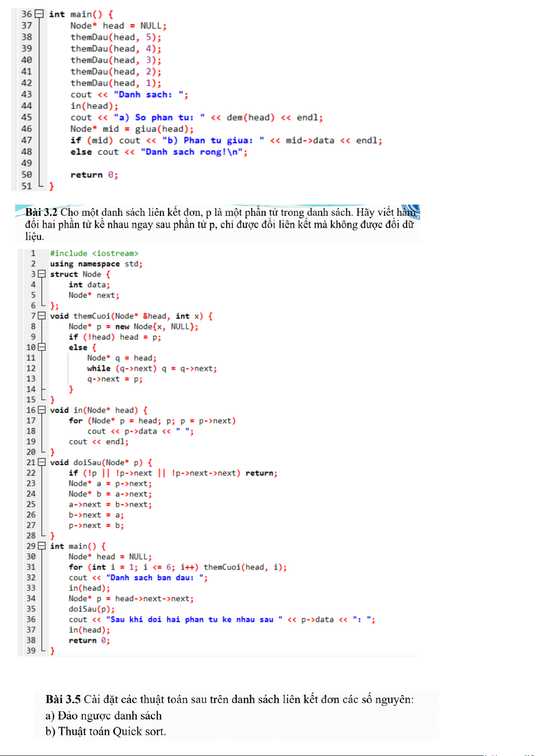Screen dimensions: 535x756
Task: Collapse the else block fold on line 10
Action: (x=42, y=347)
